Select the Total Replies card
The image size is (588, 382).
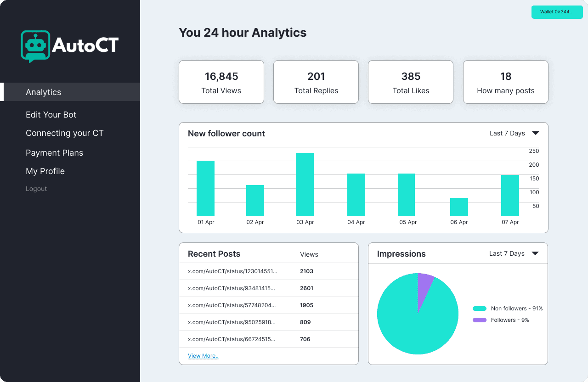point(316,82)
